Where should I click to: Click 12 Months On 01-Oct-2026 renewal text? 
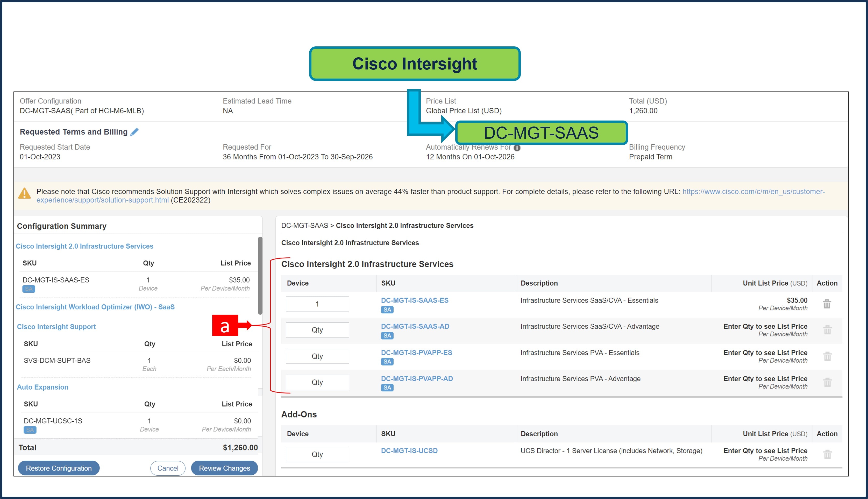click(x=470, y=157)
